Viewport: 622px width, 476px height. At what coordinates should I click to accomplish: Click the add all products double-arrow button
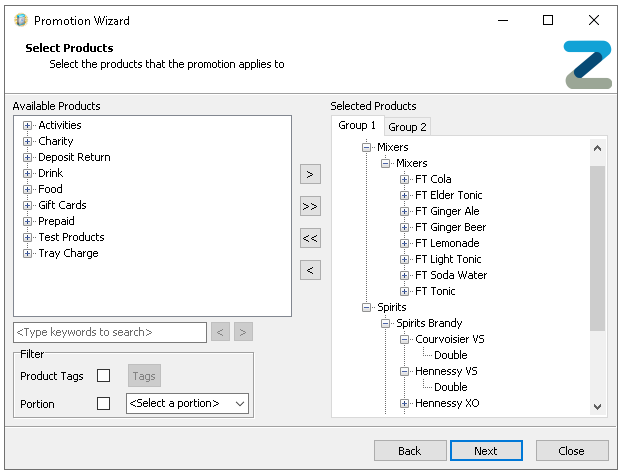coord(310,206)
